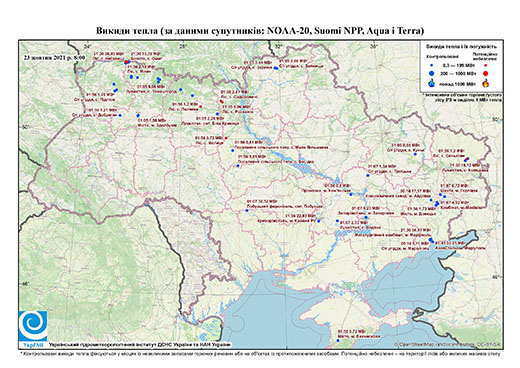Click the label 'Криворіжсталь, м. Кривий Ріг'
The height and width of the screenshot is (368, 520).
point(286,221)
